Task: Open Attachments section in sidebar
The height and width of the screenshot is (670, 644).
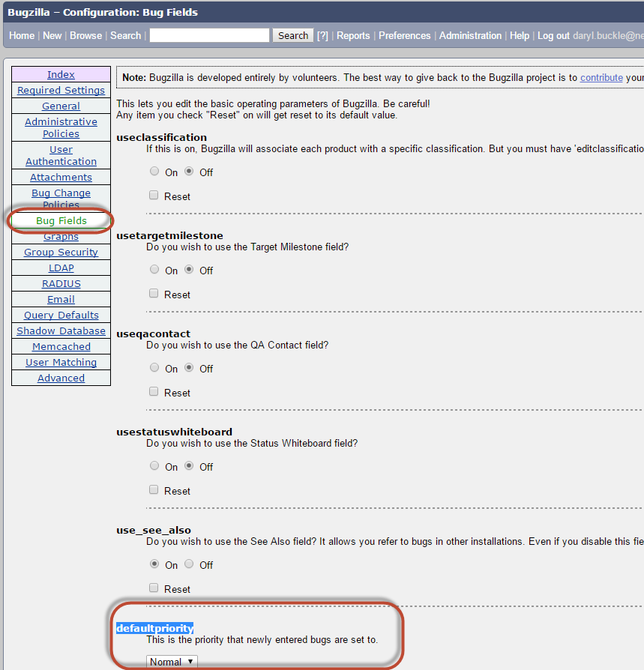Action: click(61, 177)
